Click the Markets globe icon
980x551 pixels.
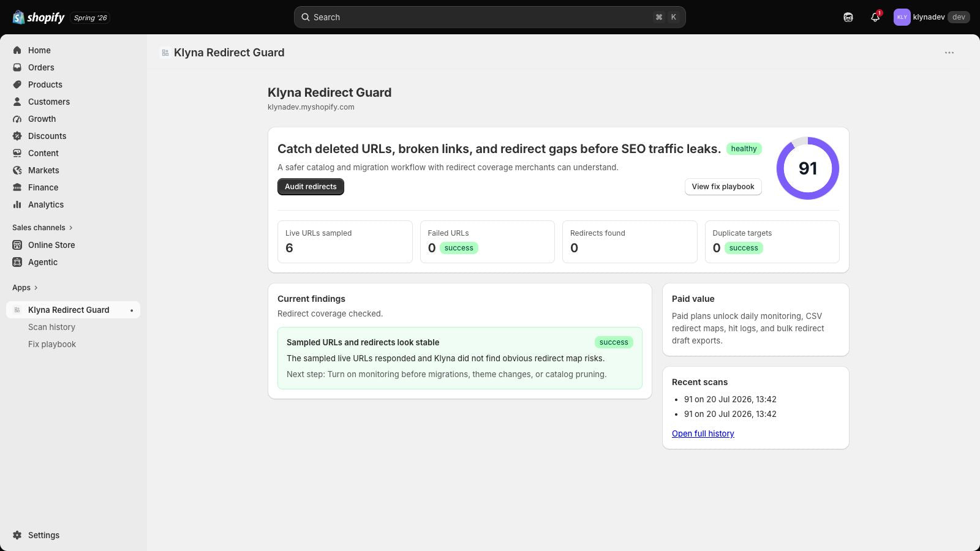click(x=17, y=170)
